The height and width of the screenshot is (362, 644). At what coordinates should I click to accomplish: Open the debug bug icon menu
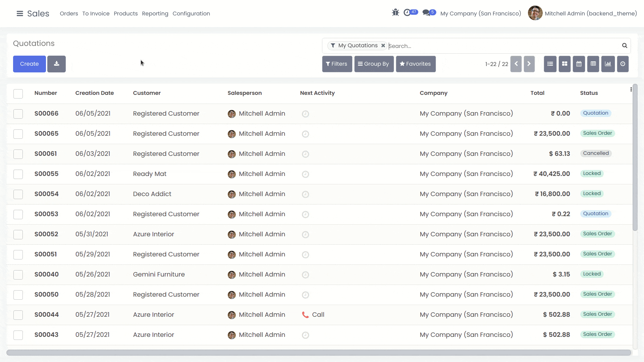[x=395, y=13]
